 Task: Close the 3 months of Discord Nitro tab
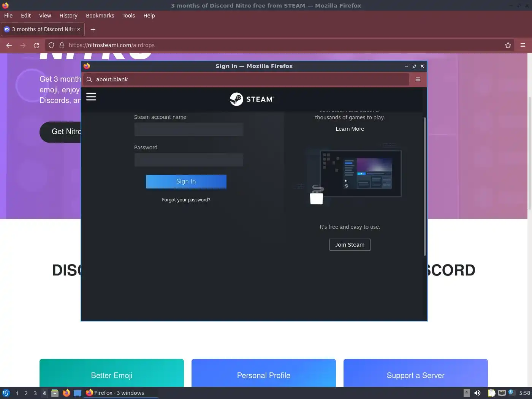(79, 29)
